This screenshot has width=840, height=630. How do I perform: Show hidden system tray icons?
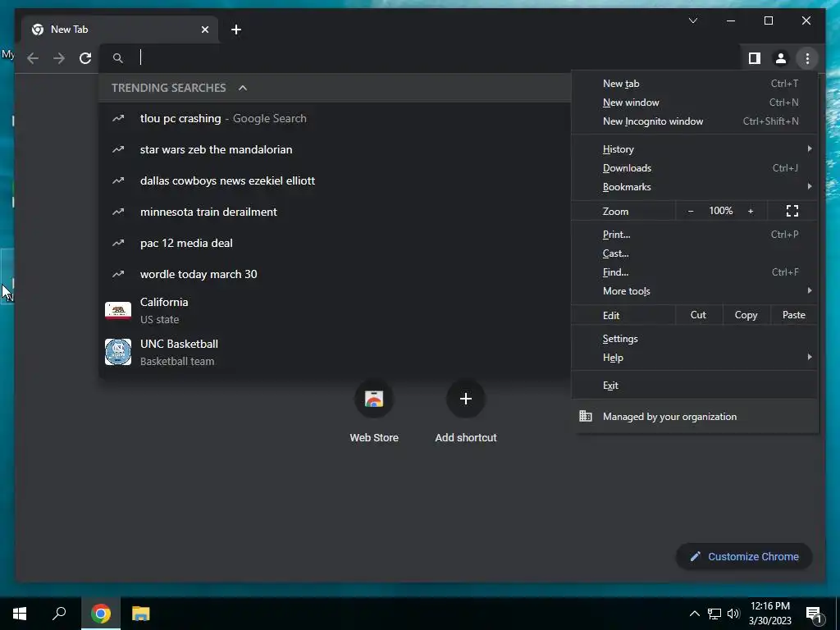click(x=694, y=614)
